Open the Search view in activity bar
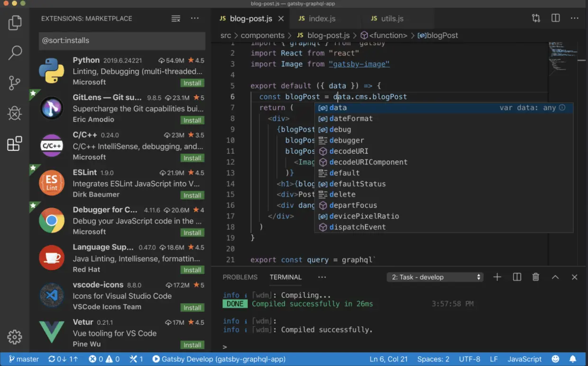This screenshot has height=366, width=588. (x=15, y=53)
